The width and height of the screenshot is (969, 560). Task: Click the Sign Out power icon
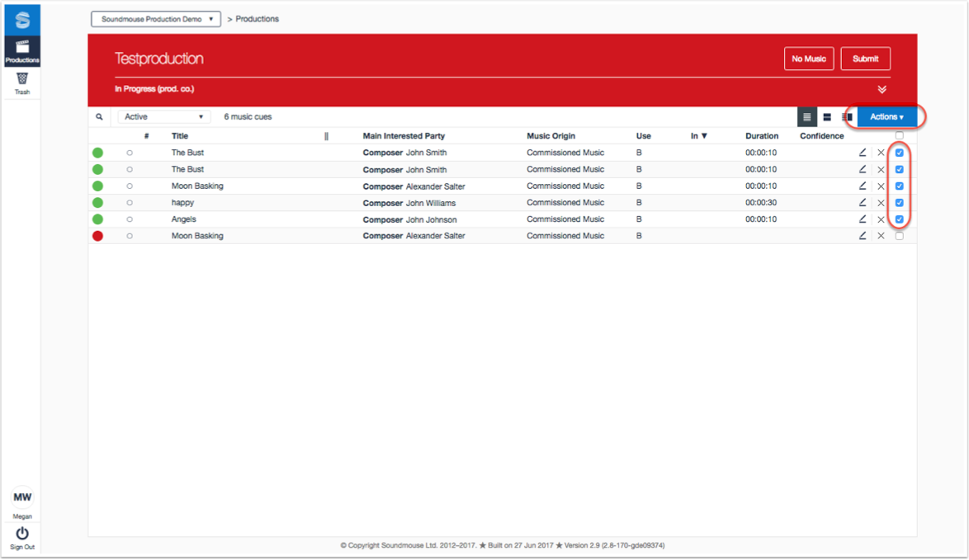(x=22, y=534)
